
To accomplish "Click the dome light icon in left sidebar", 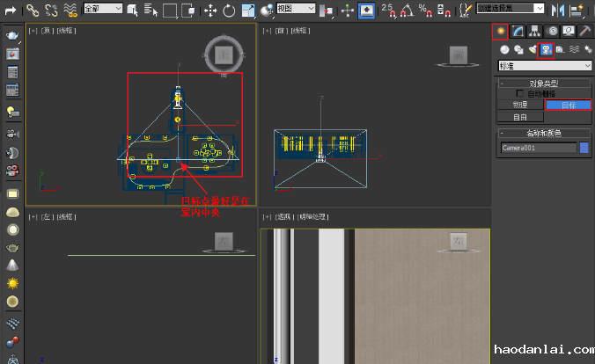I will (x=12, y=213).
